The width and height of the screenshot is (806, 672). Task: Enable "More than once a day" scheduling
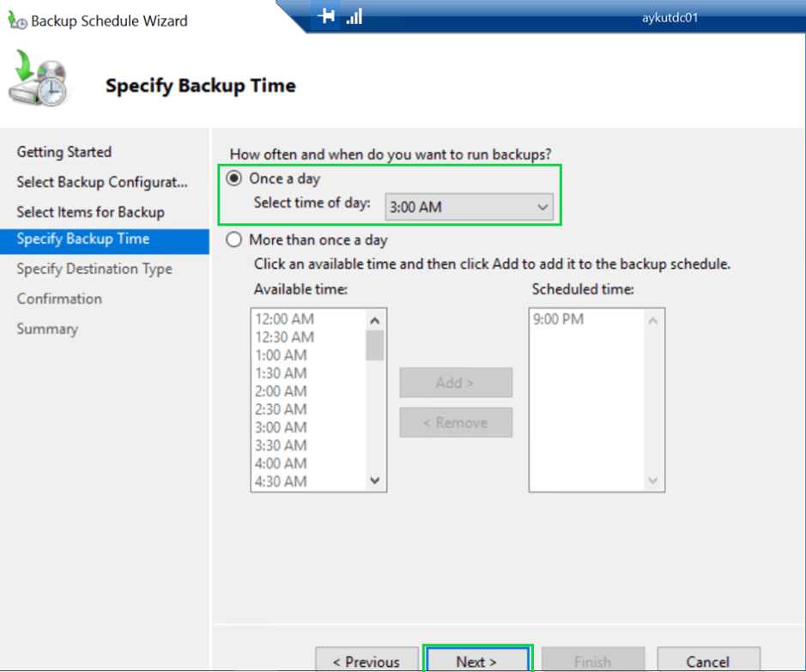(233, 240)
